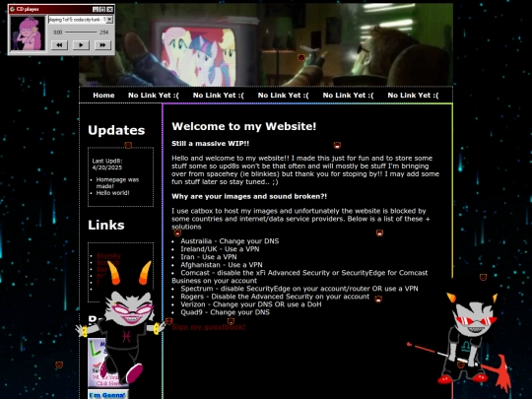This screenshot has width=532, height=399.
Task: Open the Sign my guestbook! link
Action: pos(209,327)
